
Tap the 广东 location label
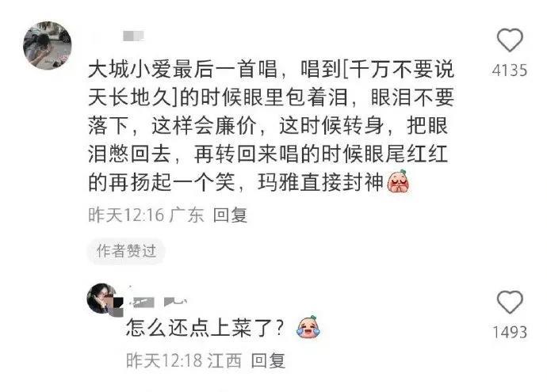point(186,215)
